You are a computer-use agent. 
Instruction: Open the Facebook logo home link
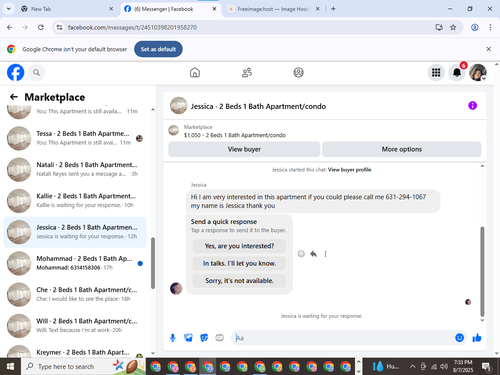[x=16, y=72]
